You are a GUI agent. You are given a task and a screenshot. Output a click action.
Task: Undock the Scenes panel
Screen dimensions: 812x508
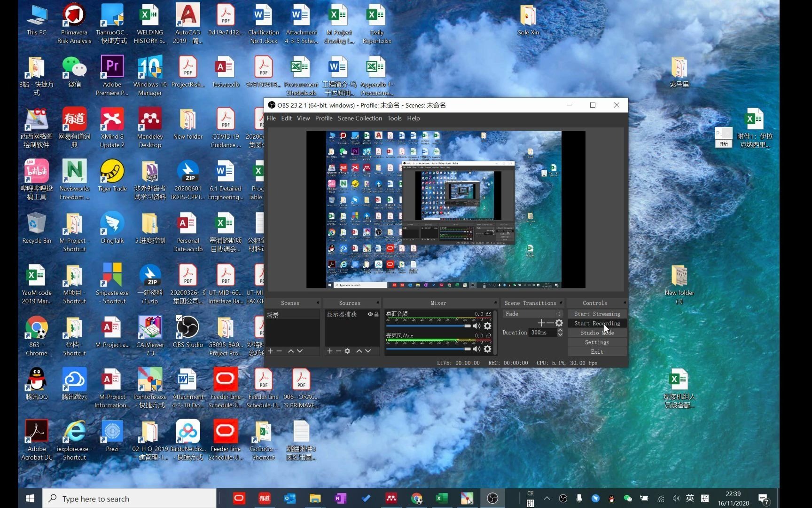(318, 303)
